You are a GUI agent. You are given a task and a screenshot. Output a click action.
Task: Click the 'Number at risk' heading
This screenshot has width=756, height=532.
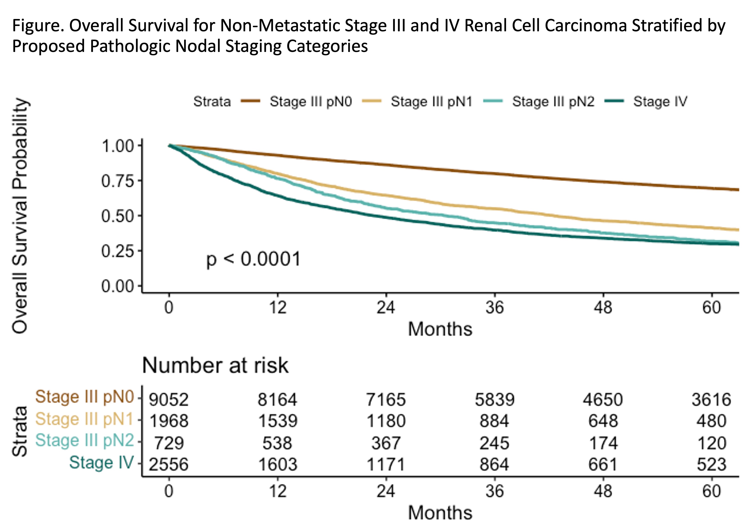(x=215, y=365)
